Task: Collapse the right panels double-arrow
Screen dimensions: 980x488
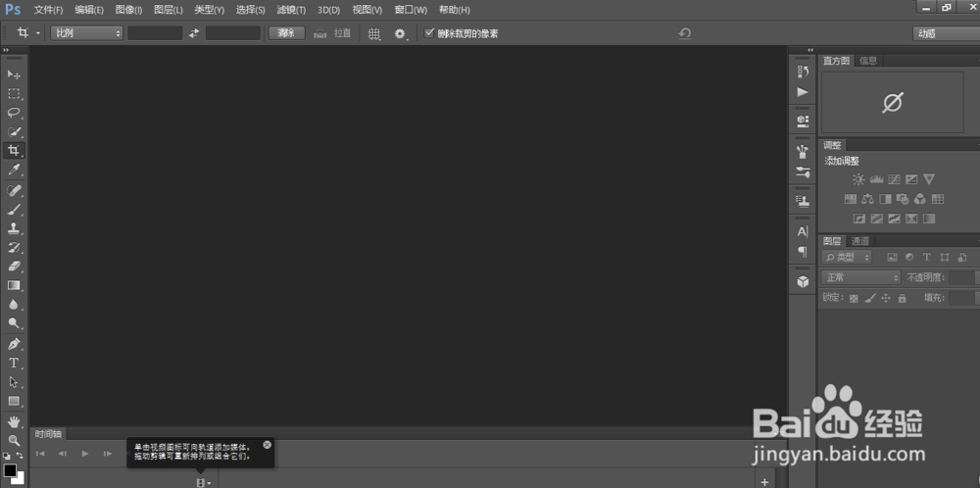Action: [810, 50]
